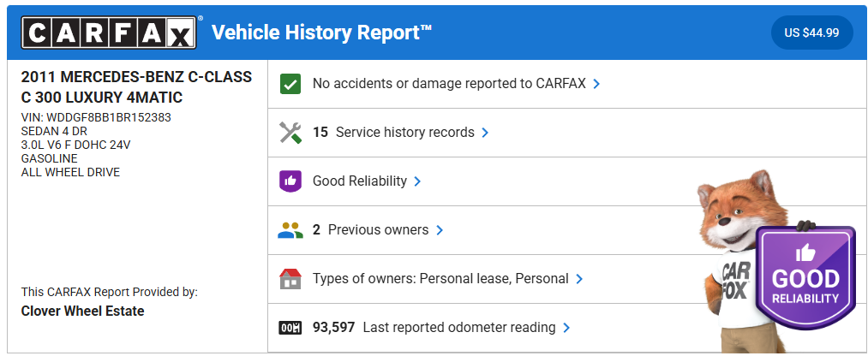Expand the previous owners chevron
Image resolution: width=868 pixels, height=356 pixels.
tap(440, 230)
